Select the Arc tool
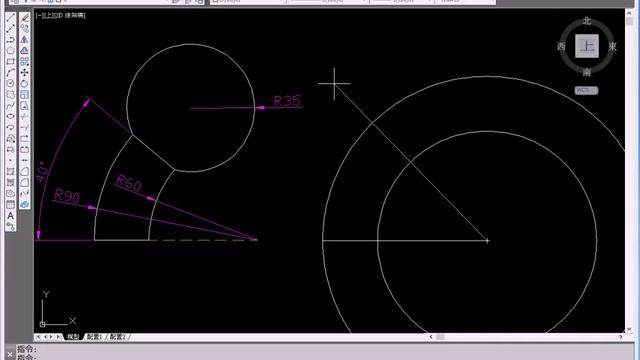Viewport: 640px width, 360px height. 11,73
